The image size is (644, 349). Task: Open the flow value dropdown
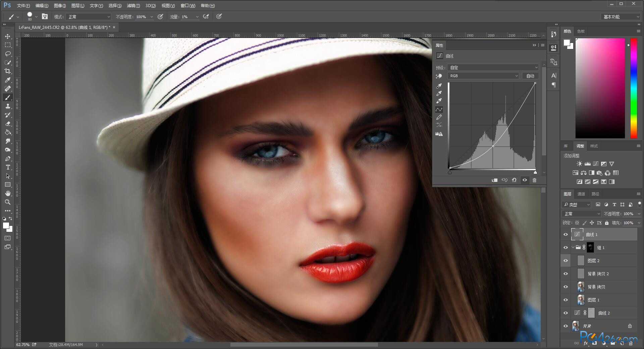tap(197, 17)
